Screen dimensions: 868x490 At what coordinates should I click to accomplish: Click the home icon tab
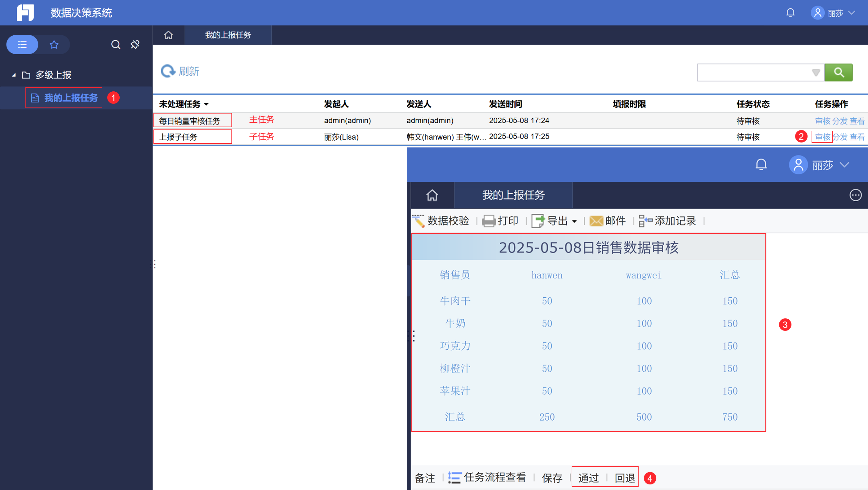click(x=168, y=35)
